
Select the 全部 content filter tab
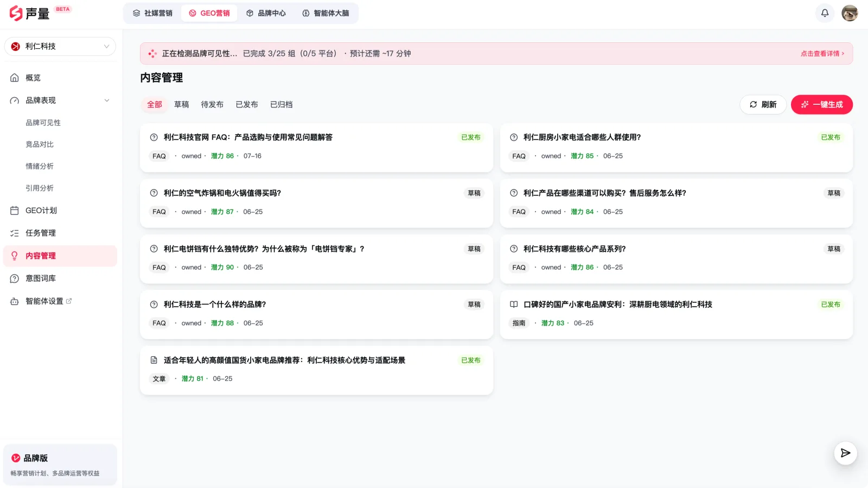coord(155,104)
